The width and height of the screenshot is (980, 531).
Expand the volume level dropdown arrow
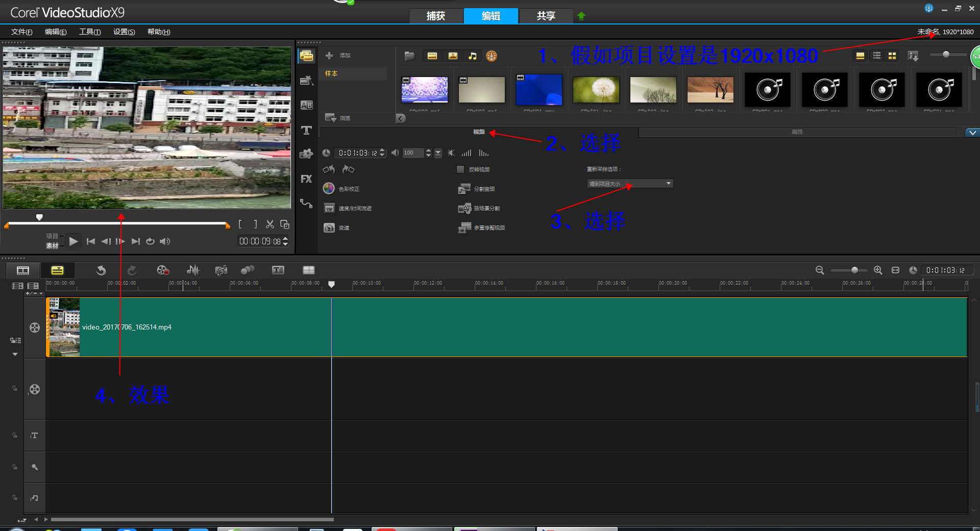tap(438, 153)
